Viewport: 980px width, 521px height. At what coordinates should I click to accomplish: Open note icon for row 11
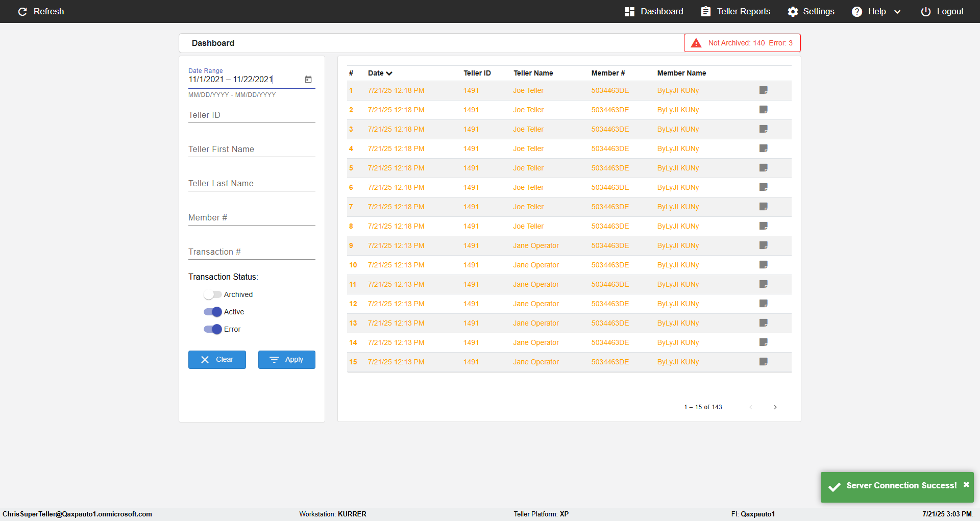tap(764, 284)
